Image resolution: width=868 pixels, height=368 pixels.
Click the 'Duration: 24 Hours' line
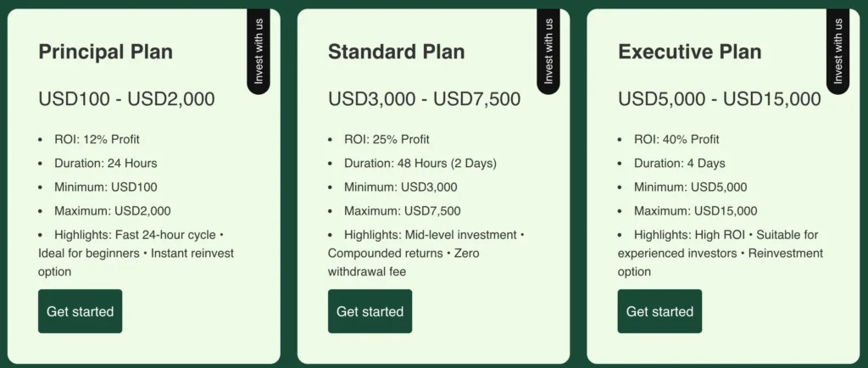[x=106, y=163]
